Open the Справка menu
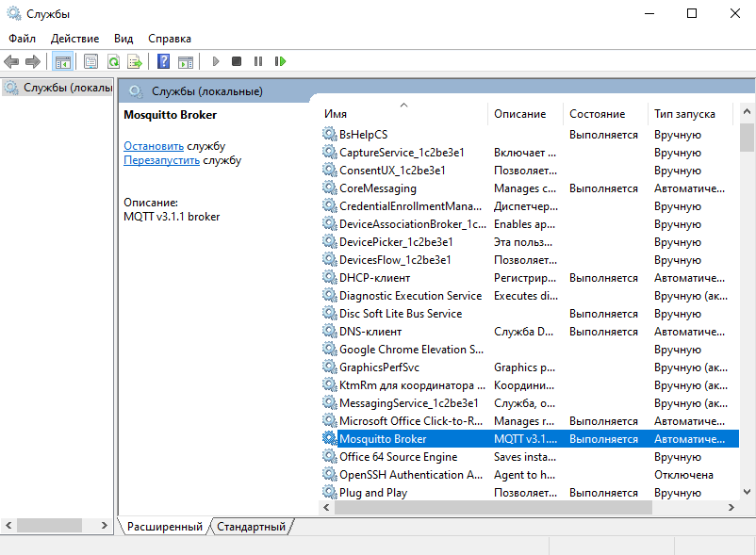Viewport: 756px width, 555px height. 170,39
